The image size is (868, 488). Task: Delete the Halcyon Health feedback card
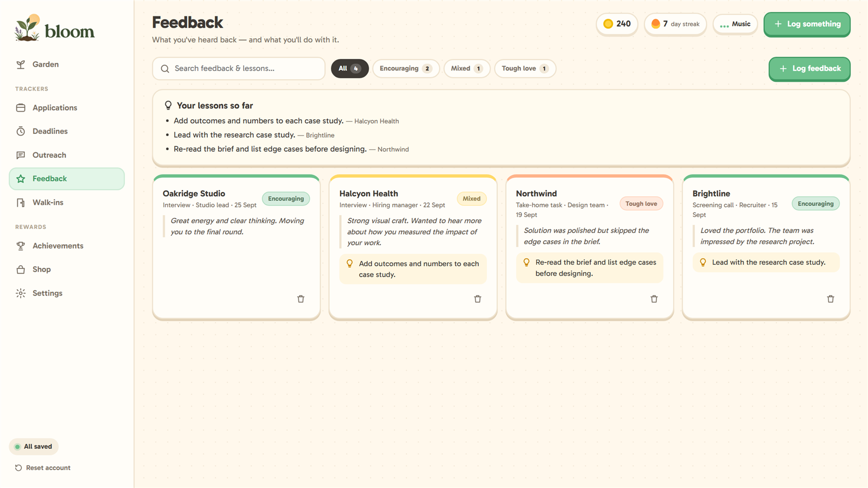pos(477,299)
